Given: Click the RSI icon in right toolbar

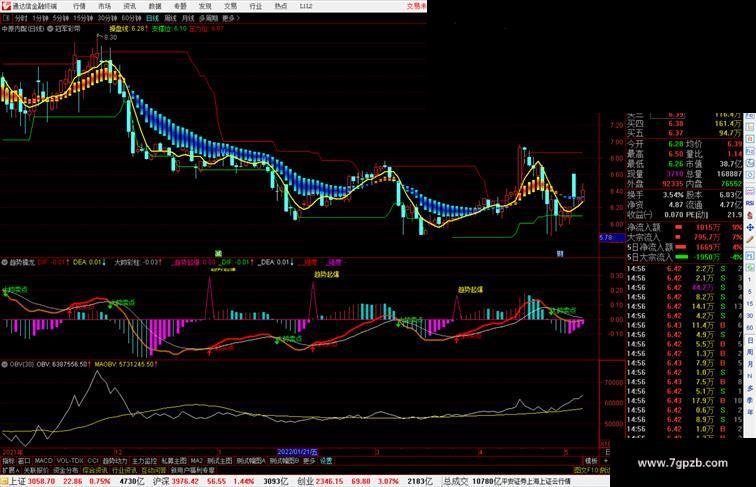Looking at the screenshot, I should [x=750, y=203].
